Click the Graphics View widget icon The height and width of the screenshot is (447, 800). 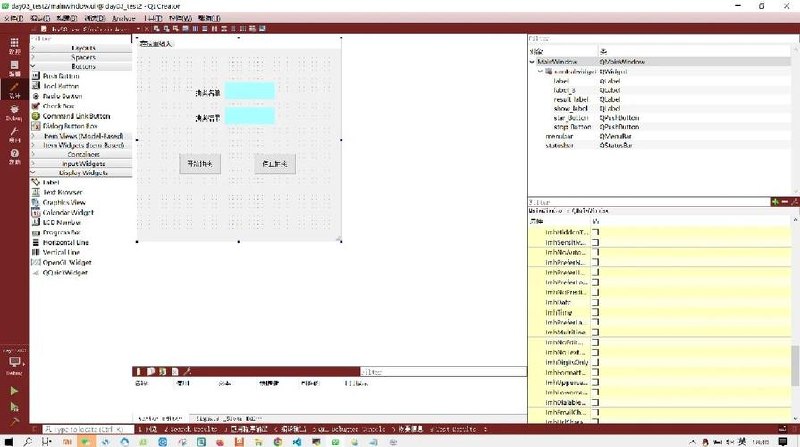click(x=36, y=202)
